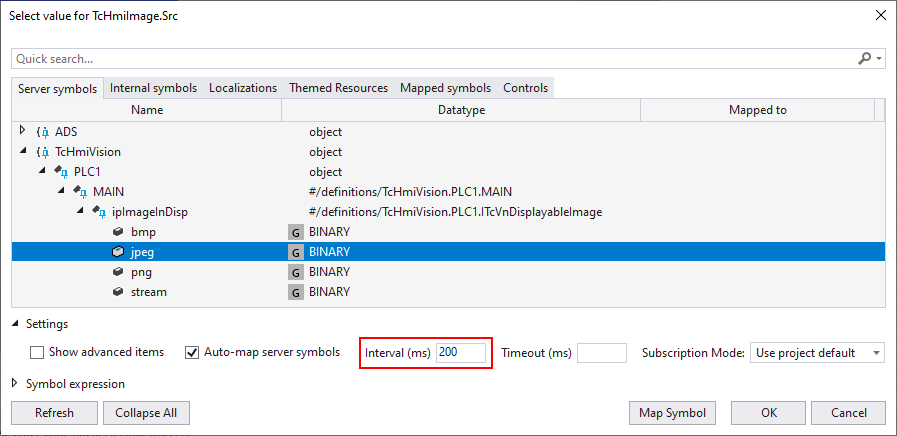897x436 pixels.
Task: Click the Interval (ms) input field
Action: click(x=461, y=352)
